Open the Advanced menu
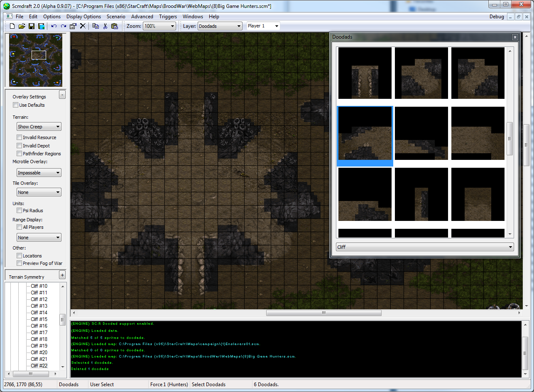The height and width of the screenshot is (392, 534). coord(142,17)
